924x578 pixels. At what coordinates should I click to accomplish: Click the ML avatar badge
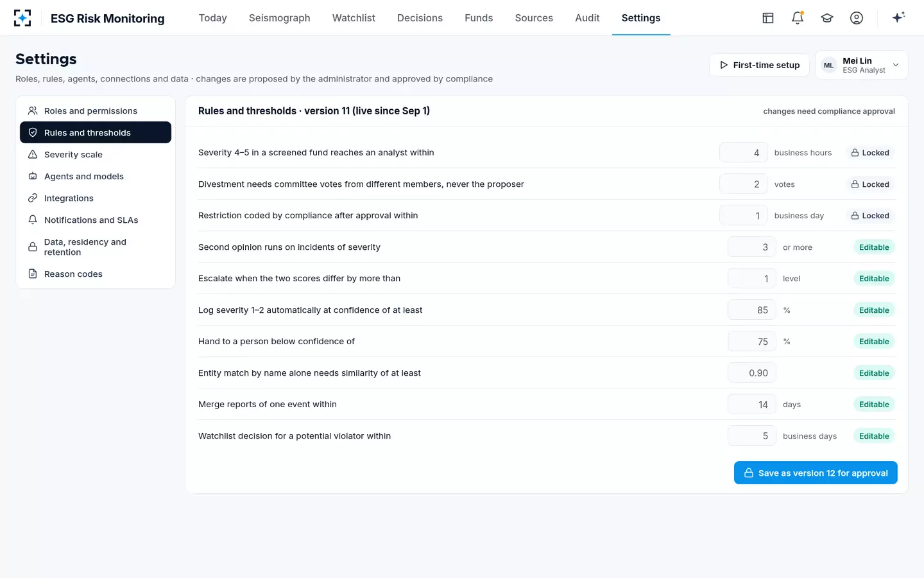pyautogui.click(x=829, y=66)
